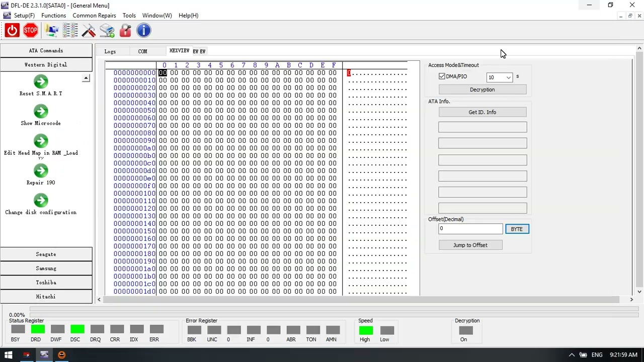Click the Offset(Decimal) input field
Viewport: 644px width, 362px height.
tap(470, 229)
